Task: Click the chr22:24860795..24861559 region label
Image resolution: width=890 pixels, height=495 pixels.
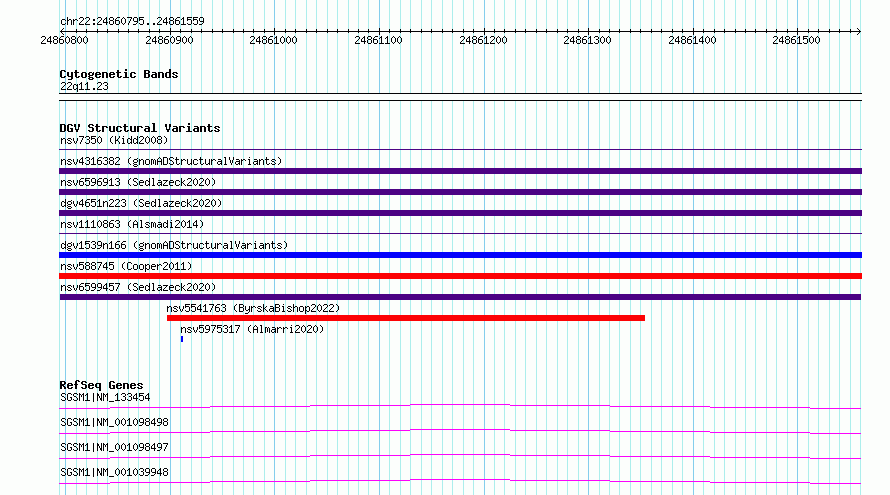Action: click(132, 21)
